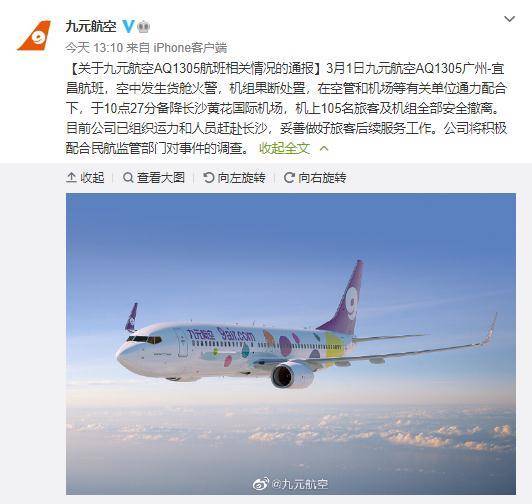This screenshot has width=532, height=504.
Task: Open the post options chevron menu
Action: pos(510,19)
